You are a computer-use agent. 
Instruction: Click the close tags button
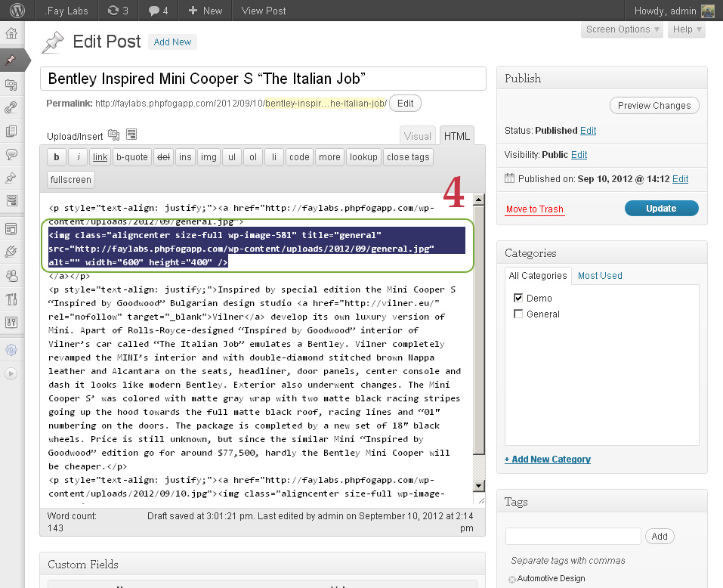pyautogui.click(x=408, y=157)
